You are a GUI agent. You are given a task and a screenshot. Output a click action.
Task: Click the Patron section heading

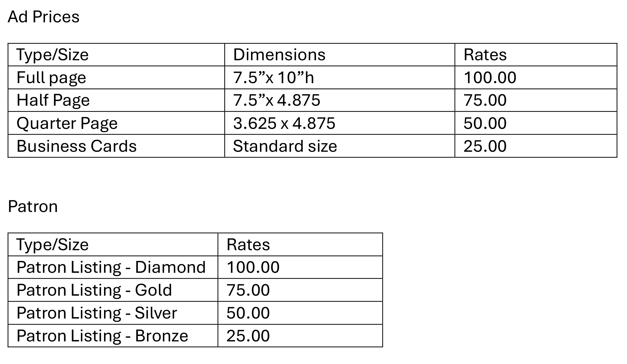tap(33, 206)
